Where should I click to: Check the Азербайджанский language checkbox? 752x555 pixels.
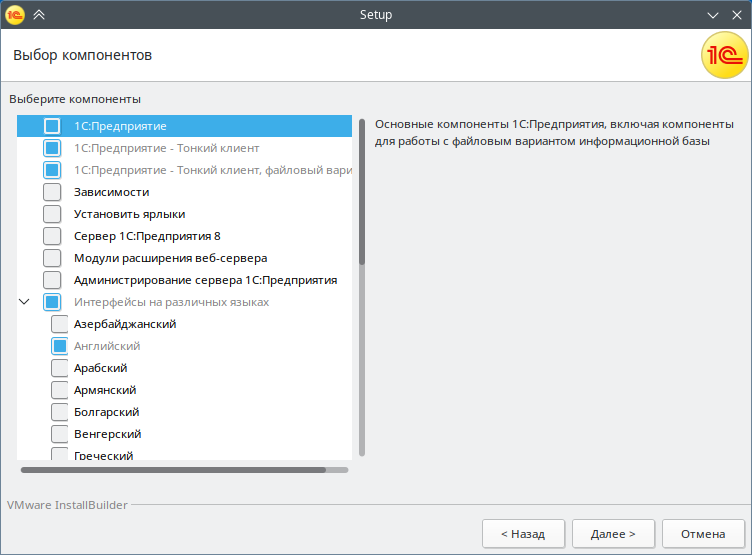pyautogui.click(x=60, y=324)
